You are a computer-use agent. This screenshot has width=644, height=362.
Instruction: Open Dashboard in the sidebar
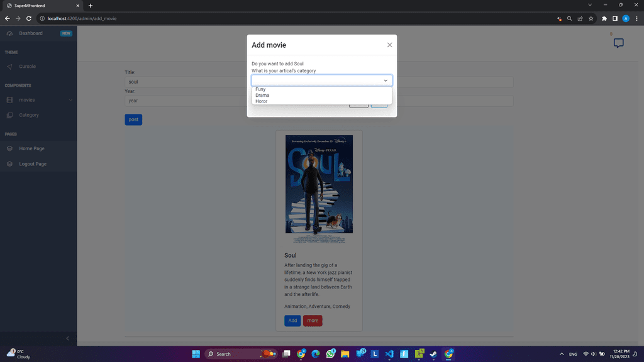pos(31,33)
